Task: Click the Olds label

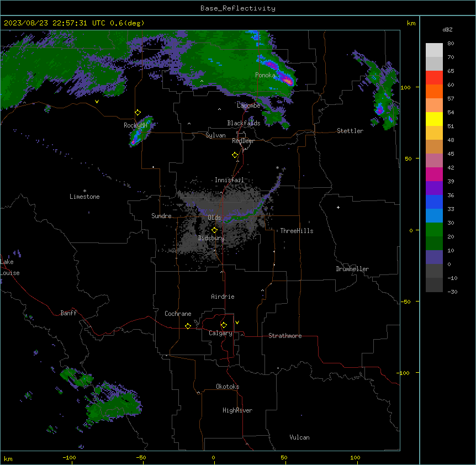Action: 214,218
